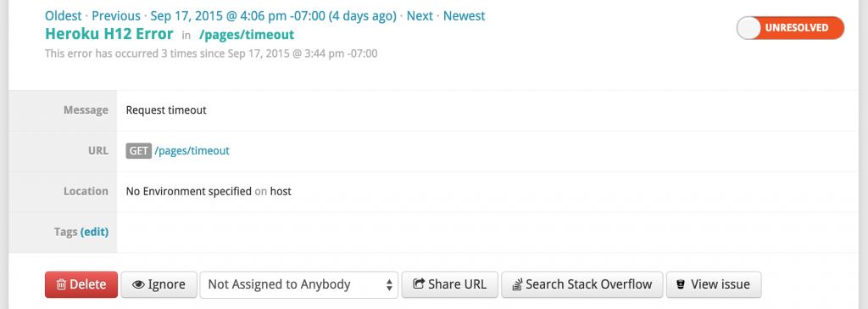Go to the Next occurrence
This screenshot has width=868, height=309.
pyautogui.click(x=420, y=16)
